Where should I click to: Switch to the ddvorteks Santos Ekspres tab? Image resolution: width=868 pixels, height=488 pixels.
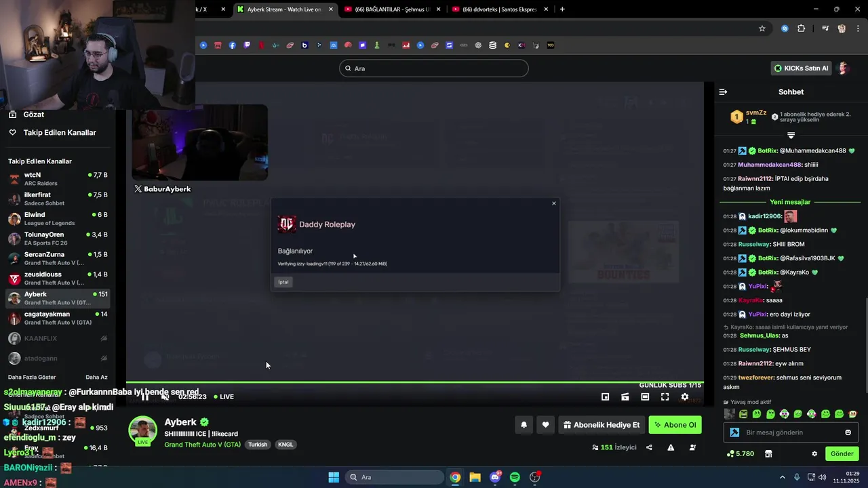500,9
